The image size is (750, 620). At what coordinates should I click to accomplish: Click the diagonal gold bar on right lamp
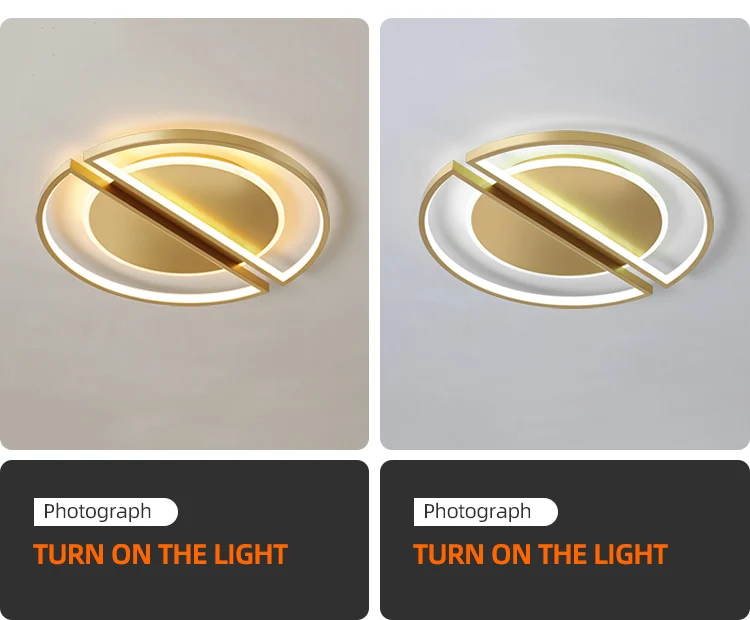pos(552,227)
